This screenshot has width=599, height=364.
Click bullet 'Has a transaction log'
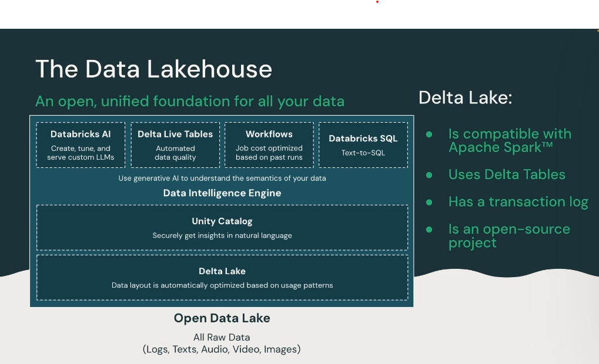point(518,202)
